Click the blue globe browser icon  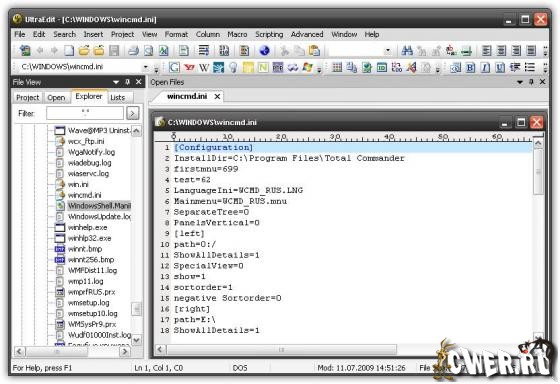[x=264, y=51]
